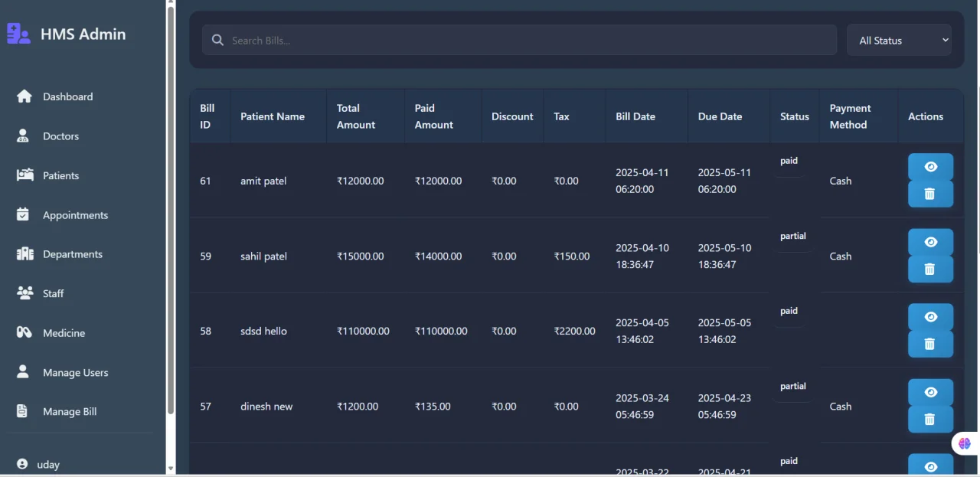Focus the Search Bills input field
Image resolution: width=980 pixels, height=477 pixels.
point(519,40)
